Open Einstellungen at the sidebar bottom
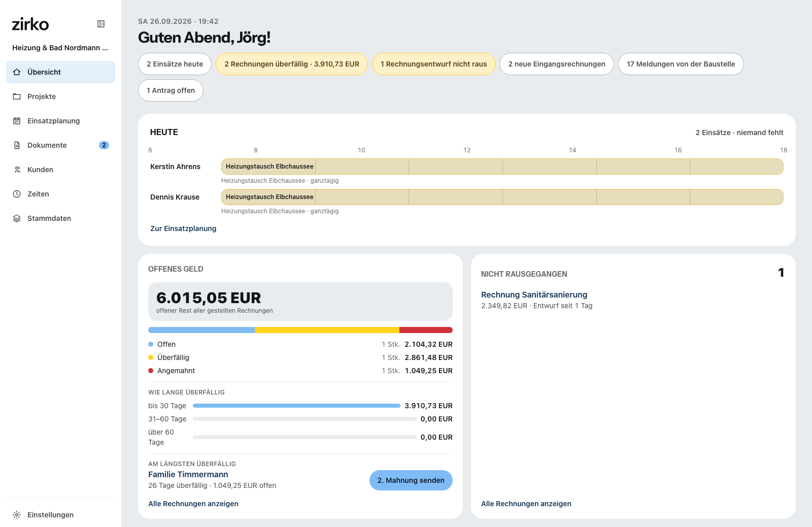The width and height of the screenshot is (812, 527). tap(60, 515)
